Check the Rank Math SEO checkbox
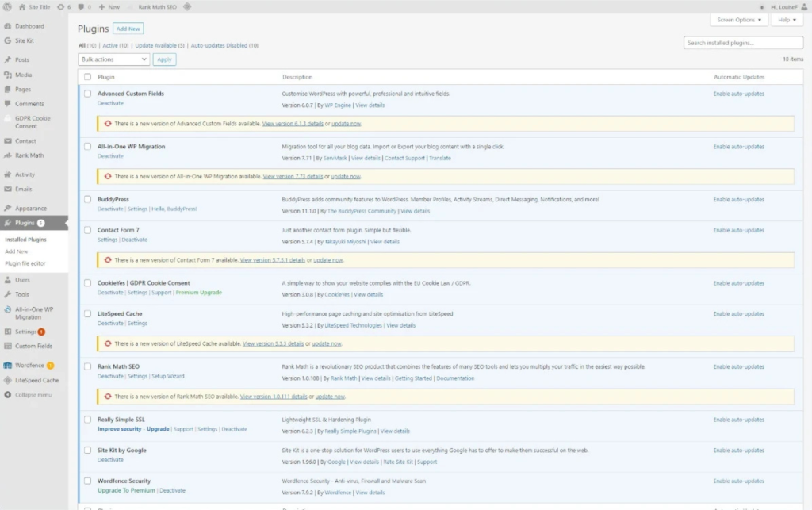The height and width of the screenshot is (510, 812). tap(87, 366)
